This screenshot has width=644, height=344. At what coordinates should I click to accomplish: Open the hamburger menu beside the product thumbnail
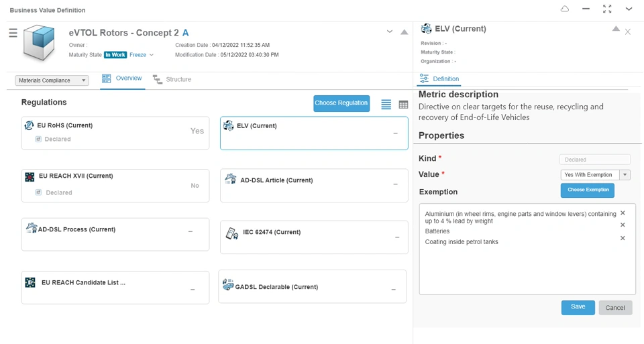pos(13,33)
